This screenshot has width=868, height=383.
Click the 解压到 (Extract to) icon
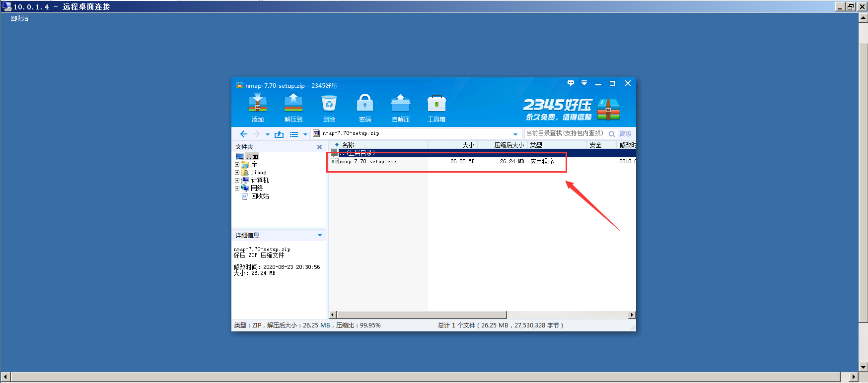pos(293,108)
